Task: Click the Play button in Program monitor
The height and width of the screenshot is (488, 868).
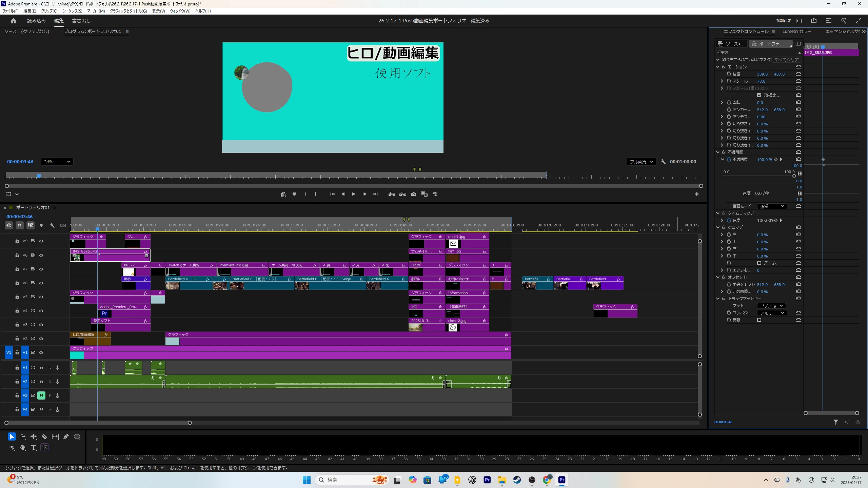Action: [353, 194]
